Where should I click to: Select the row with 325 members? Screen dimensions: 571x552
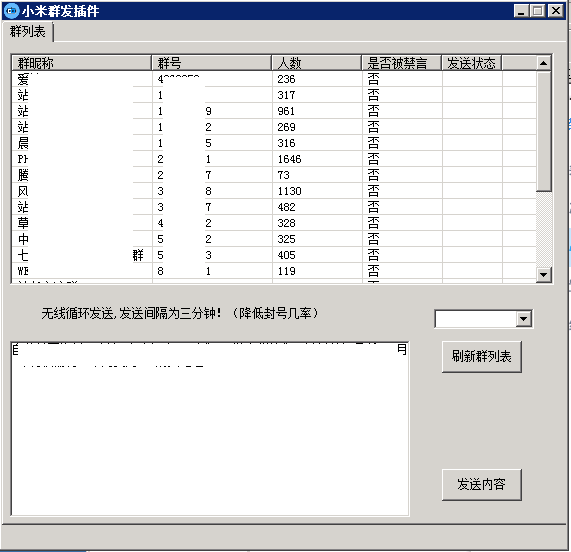(x=274, y=239)
